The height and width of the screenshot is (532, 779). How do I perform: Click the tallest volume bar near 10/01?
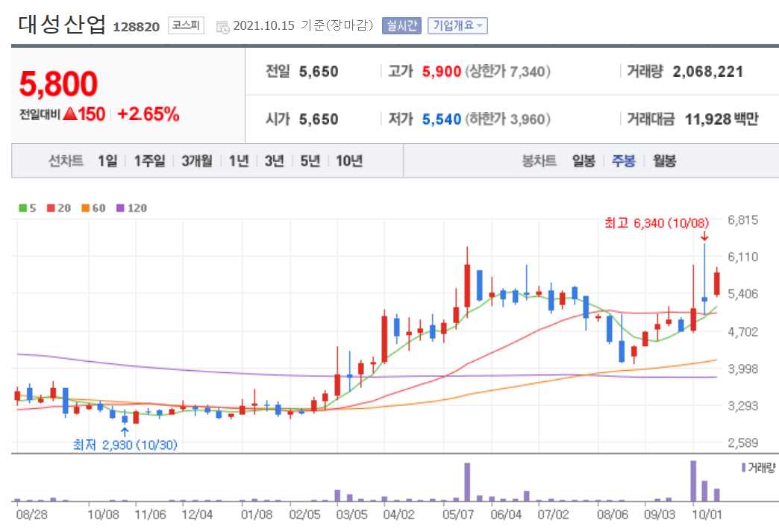pos(693,481)
